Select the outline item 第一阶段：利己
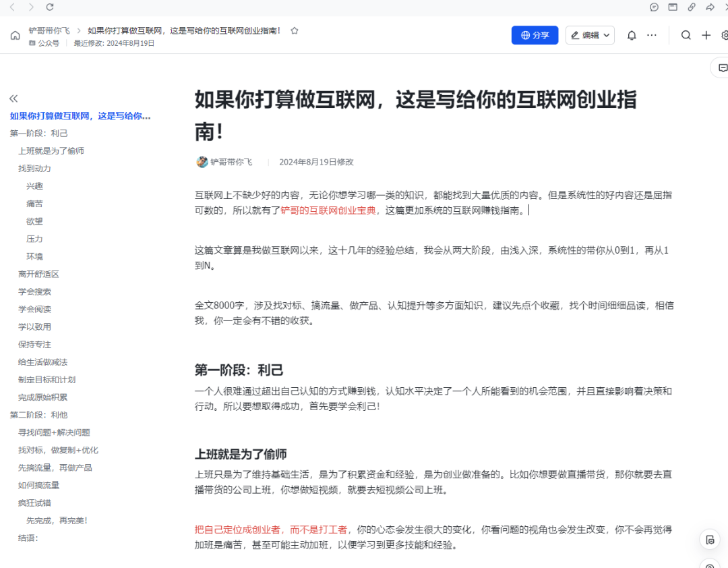Viewport: 728px width, 568px height. (x=40, y=133)
